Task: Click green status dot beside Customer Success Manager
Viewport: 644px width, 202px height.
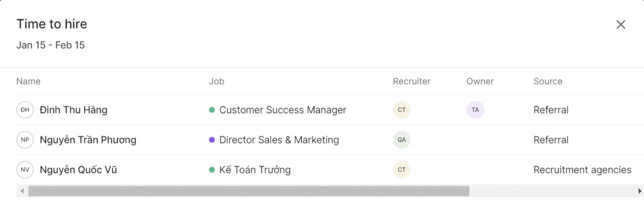Action: click(x=212, y=110)
